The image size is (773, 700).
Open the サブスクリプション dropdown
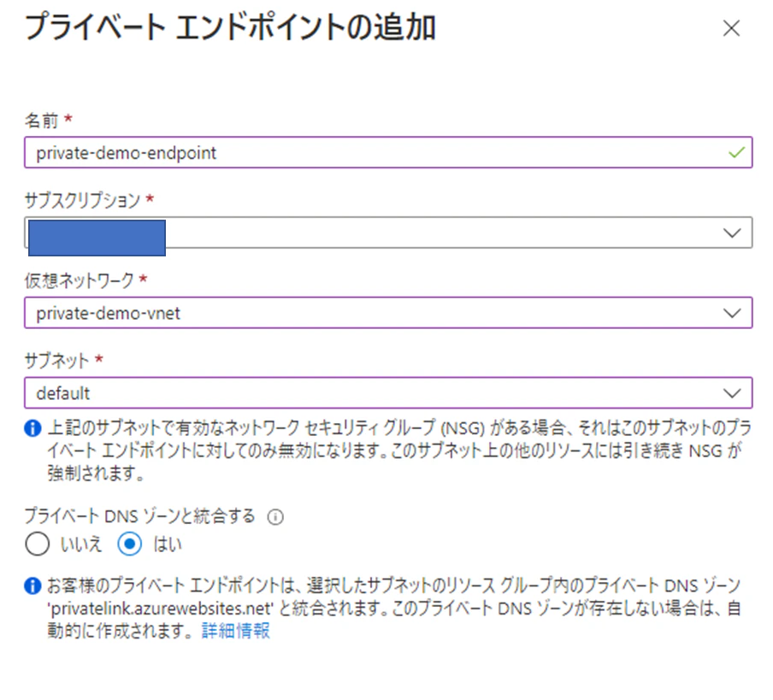point(388,232)
